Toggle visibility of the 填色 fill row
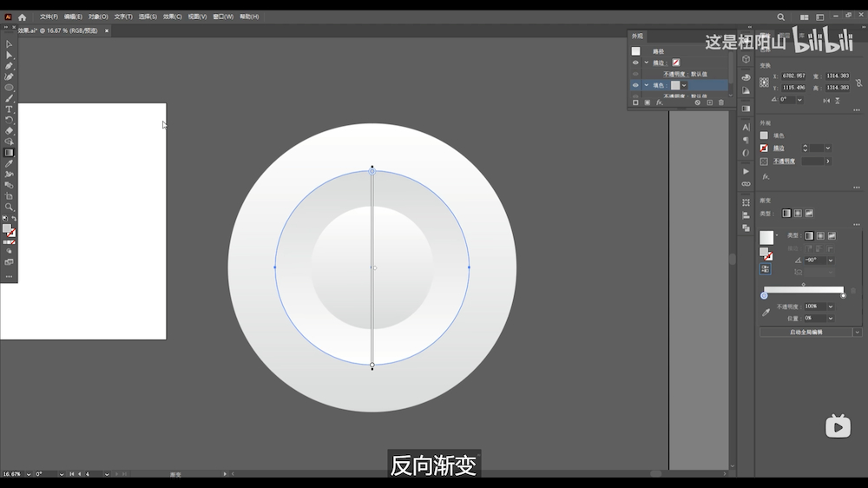 635,85
